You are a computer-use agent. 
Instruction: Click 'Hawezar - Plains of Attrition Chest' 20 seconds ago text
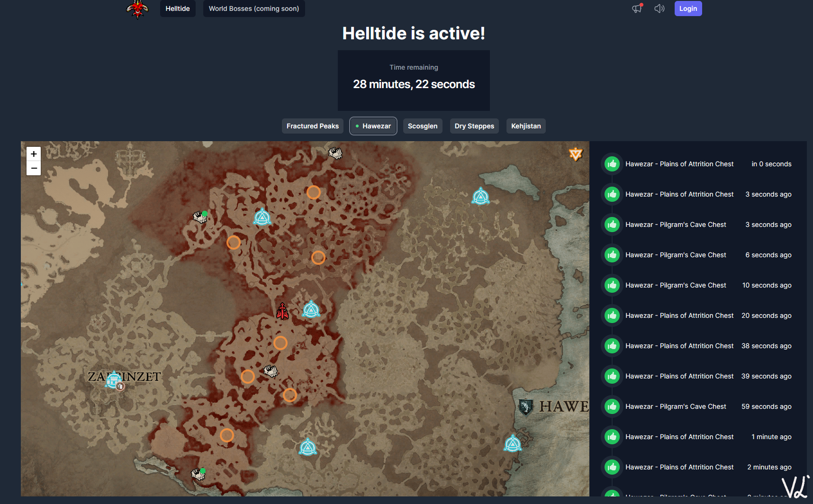tap(679, 315)
